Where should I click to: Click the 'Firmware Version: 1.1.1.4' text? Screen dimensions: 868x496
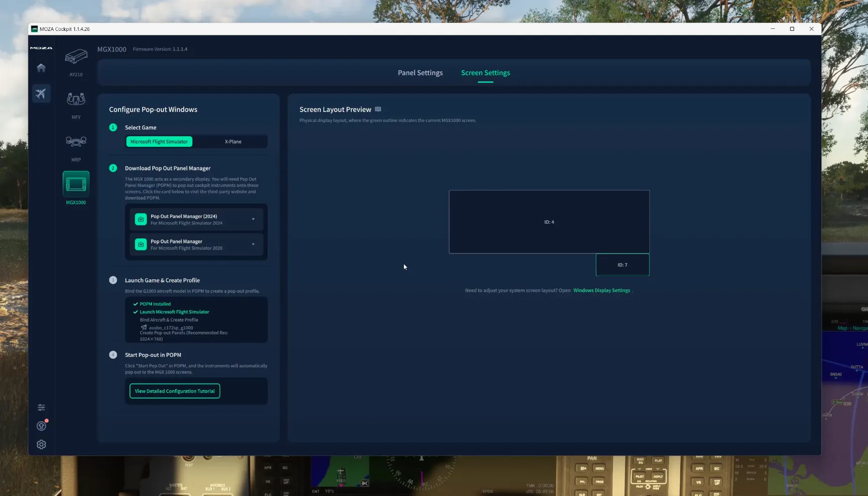pos(160,49)
